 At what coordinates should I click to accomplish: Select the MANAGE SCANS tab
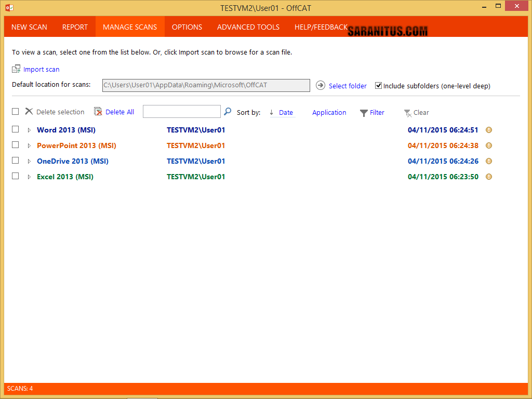[130, 27]
